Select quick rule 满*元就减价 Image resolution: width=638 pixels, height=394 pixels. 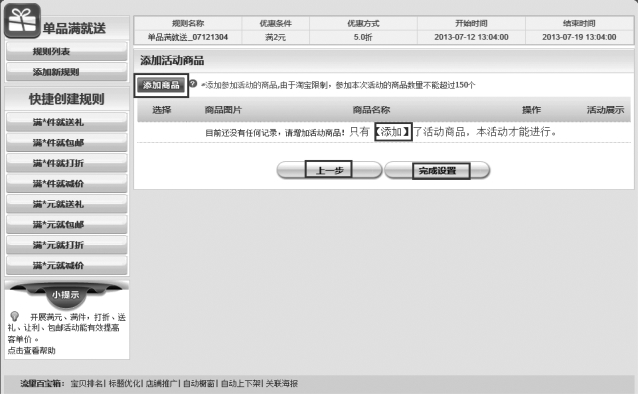coord(67,265)
